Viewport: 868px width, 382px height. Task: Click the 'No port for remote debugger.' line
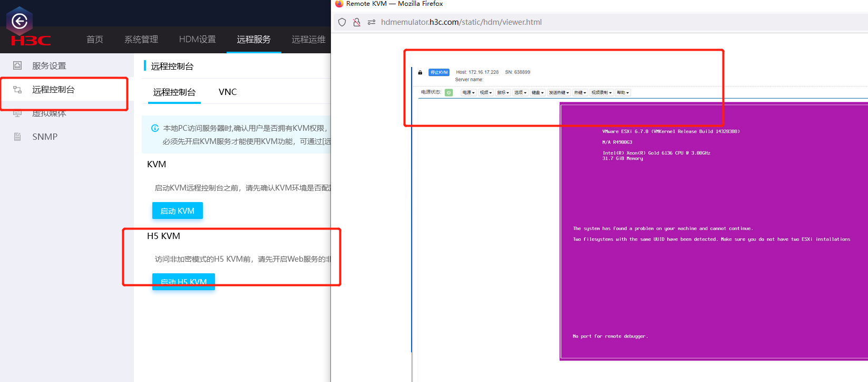point(610,336)
